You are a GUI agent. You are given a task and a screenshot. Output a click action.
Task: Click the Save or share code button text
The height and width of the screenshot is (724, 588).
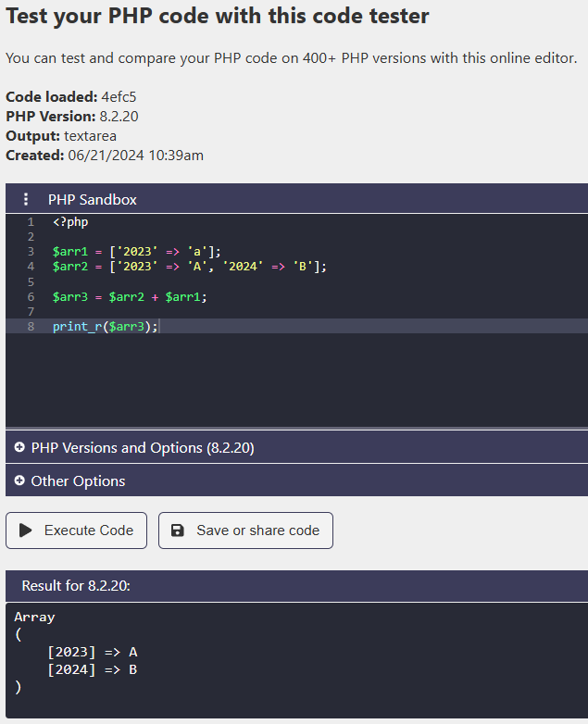257,531
